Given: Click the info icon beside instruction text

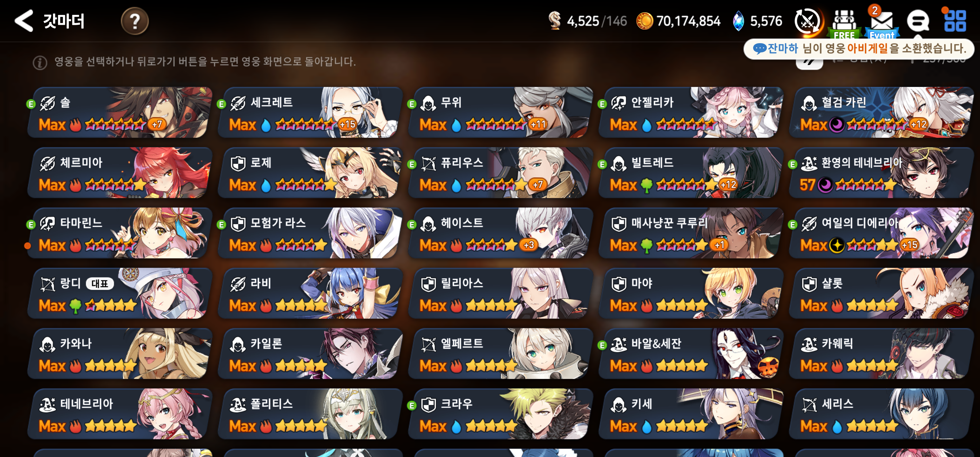Looking at the screenshot, I should [x=40, y=63].
